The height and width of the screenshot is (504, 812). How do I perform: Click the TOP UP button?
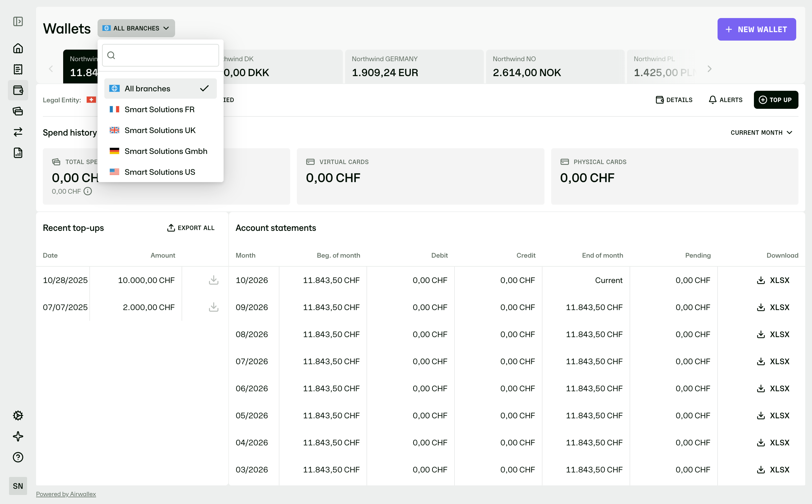[776, 100]
